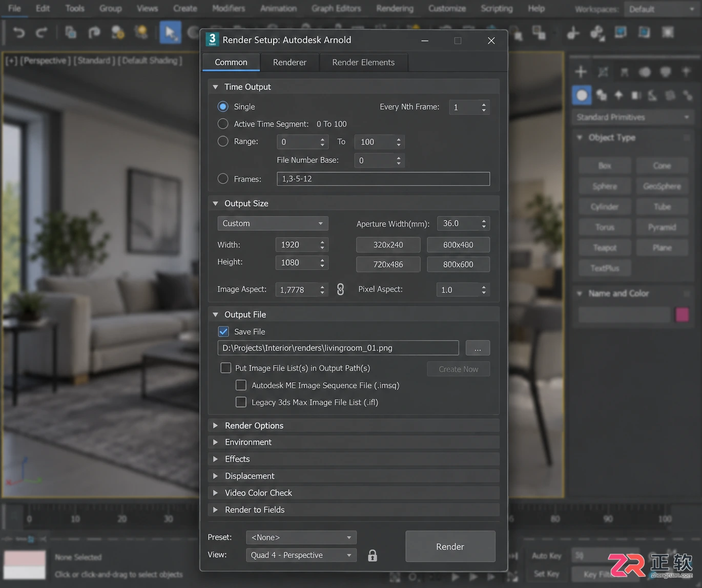Switch to the Renderer tab

click(290, 62)
